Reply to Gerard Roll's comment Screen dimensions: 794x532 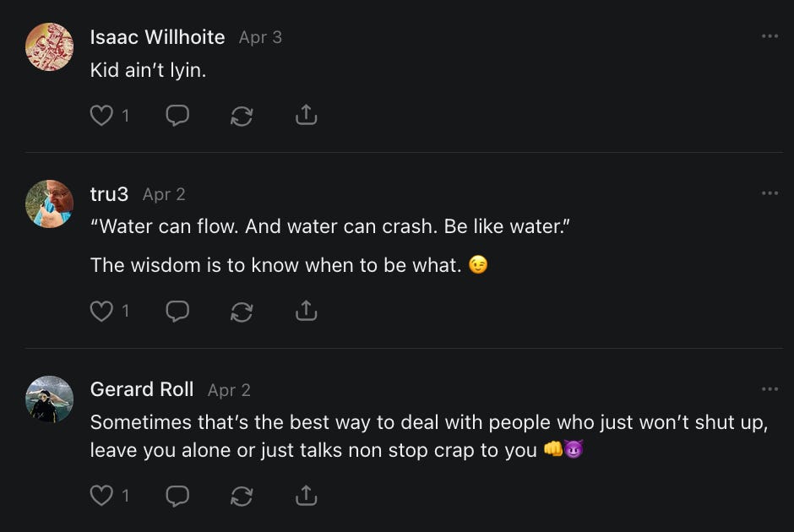(177, 496)
